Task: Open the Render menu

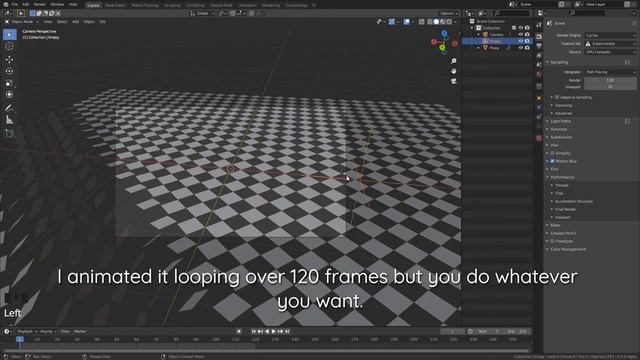Action: (x=40, y=4)
